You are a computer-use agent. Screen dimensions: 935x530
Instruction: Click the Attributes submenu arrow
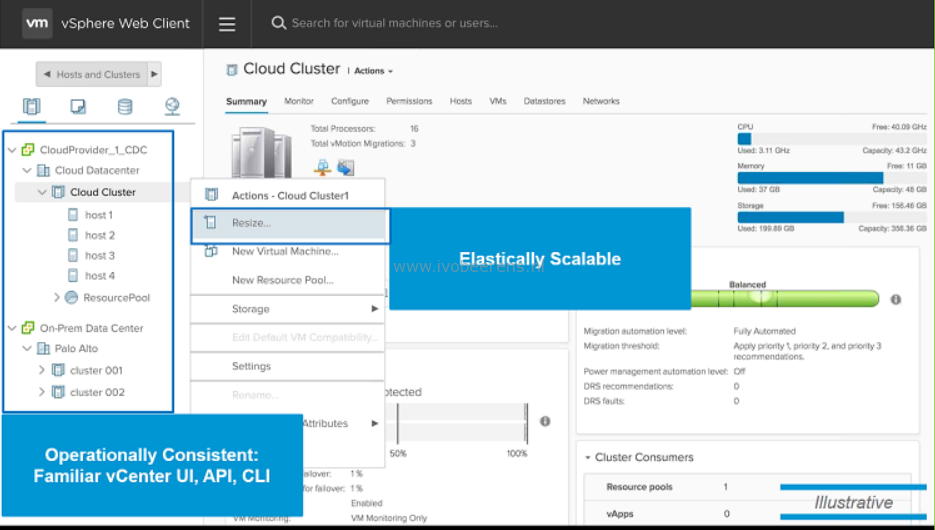(374, 423)
